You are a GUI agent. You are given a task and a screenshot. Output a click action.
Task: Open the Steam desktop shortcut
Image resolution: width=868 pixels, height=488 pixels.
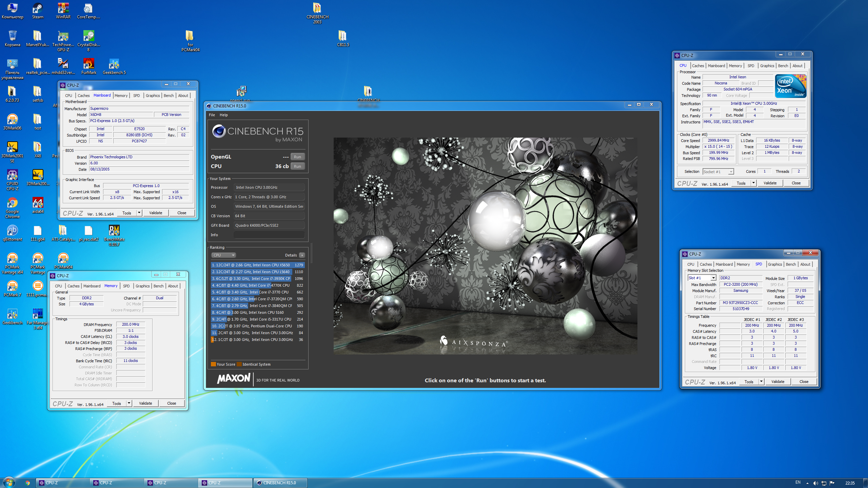38,11
